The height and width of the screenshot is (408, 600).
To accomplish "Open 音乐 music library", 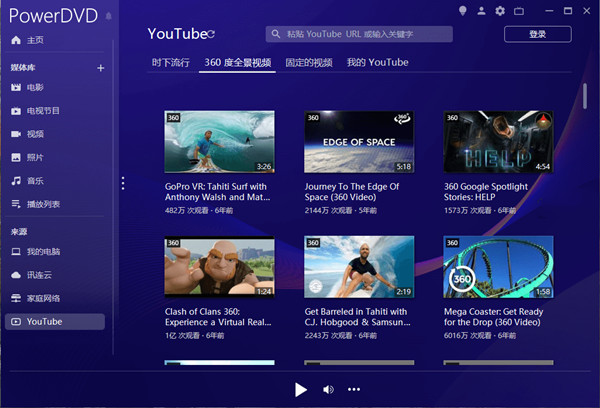I will 35,181.
